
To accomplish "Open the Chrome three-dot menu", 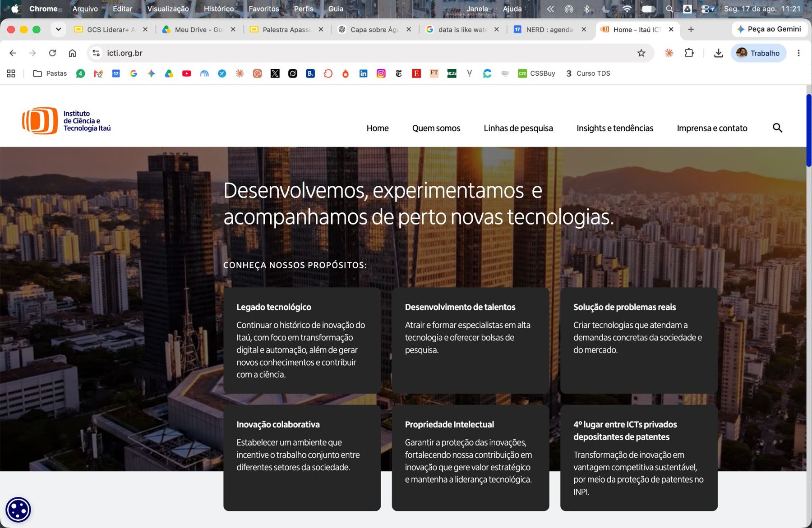I will point(798,53).
